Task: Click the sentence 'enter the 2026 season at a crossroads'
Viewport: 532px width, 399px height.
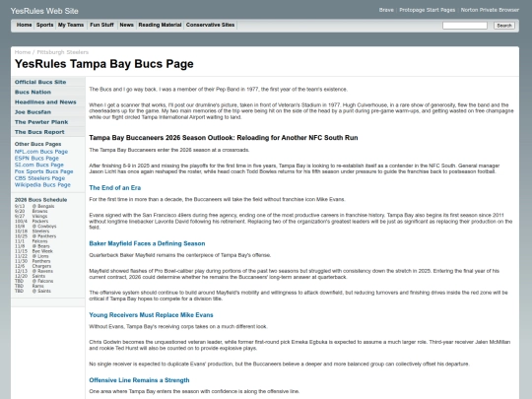Action: 169,150
